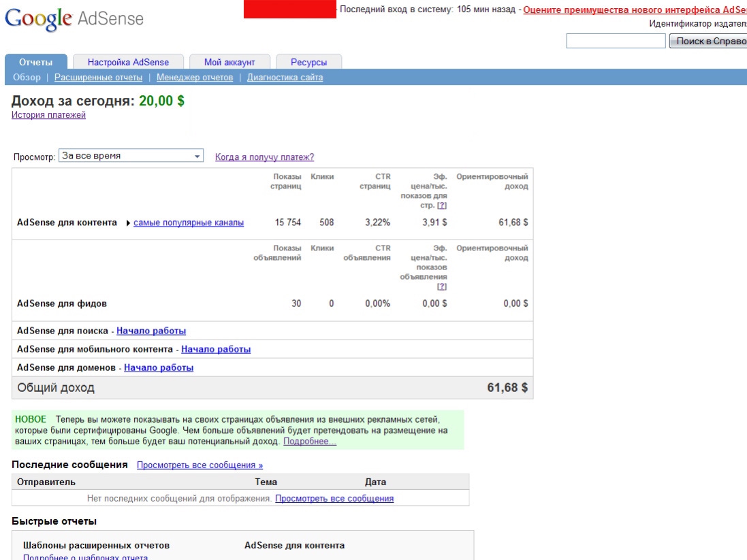Click Начало работы for AdSense для мобильного контента
747x560 pixels.
click(216, 349)
